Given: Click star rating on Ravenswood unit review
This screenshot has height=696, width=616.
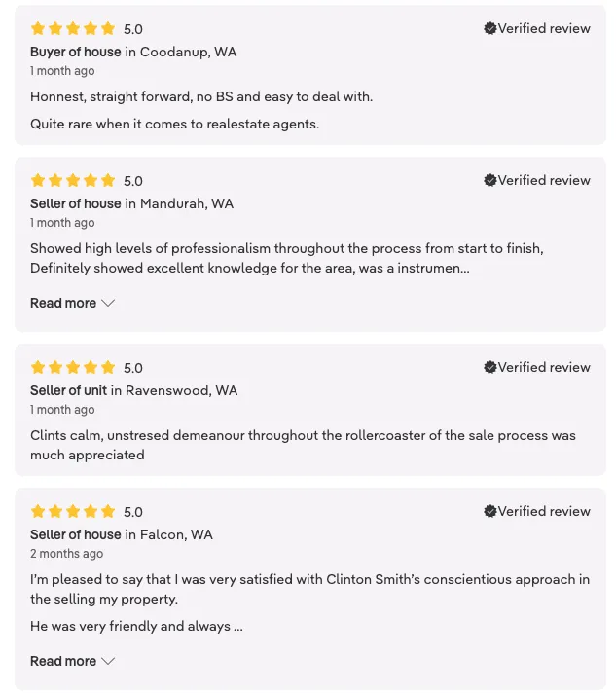Looking at the screenshot, I should click(73, 368).
